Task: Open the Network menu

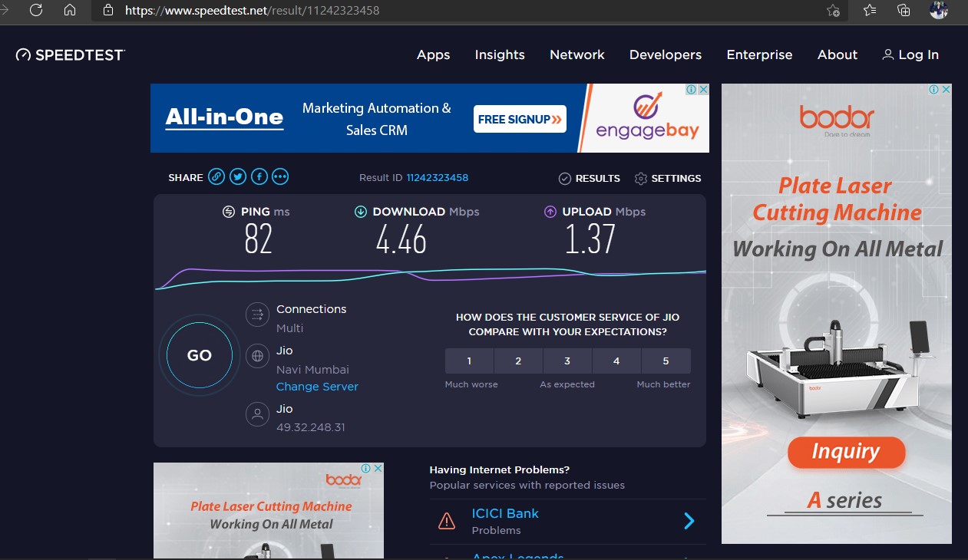Action: pos(577,55)
